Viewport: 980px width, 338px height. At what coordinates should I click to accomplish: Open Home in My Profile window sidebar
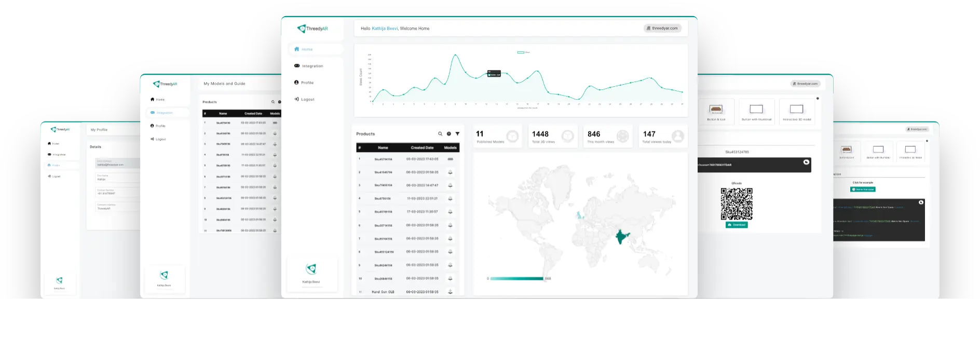[53, 143]
